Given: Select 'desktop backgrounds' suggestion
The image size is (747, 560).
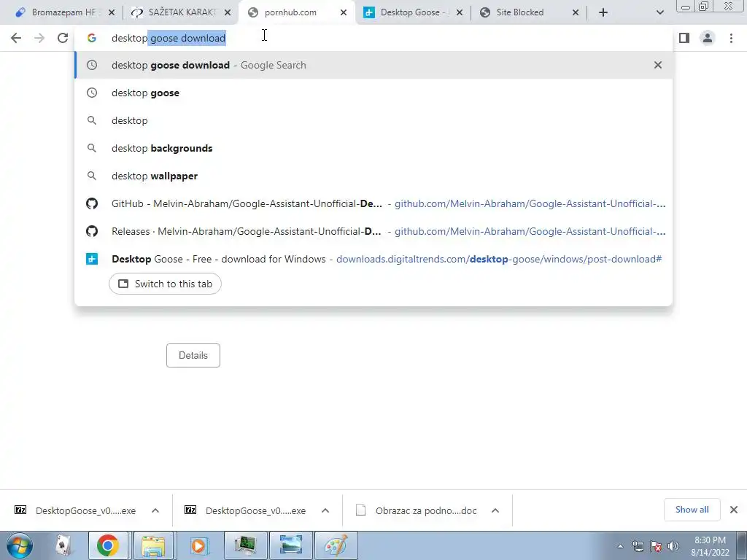Looking at the screenshot, I should [373, 148].
